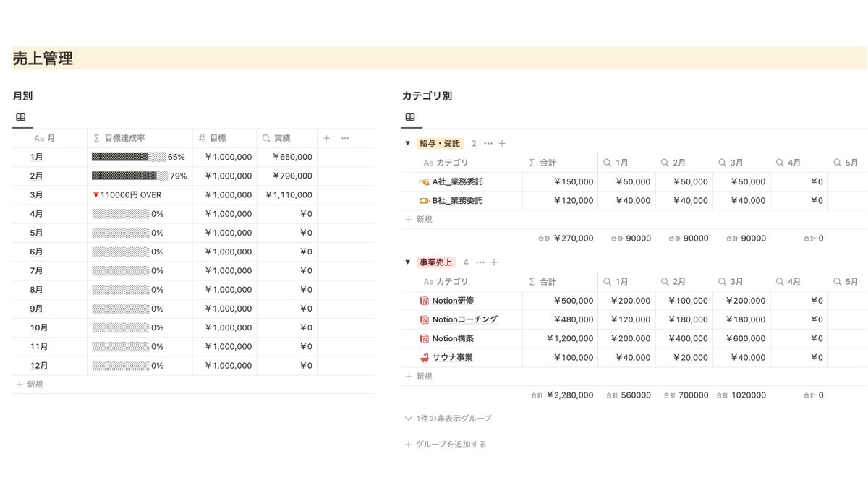868x485 pixels.
Task: Click the ¥150,000 合計 cell for A社_業務委託
Action: (x=560, y=181)
